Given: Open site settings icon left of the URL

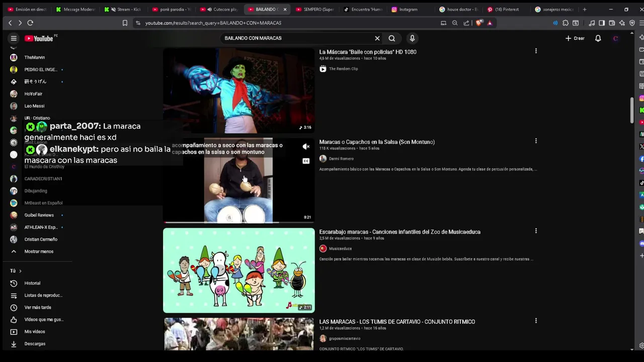Looking at the screenshot, I should 138,23.
